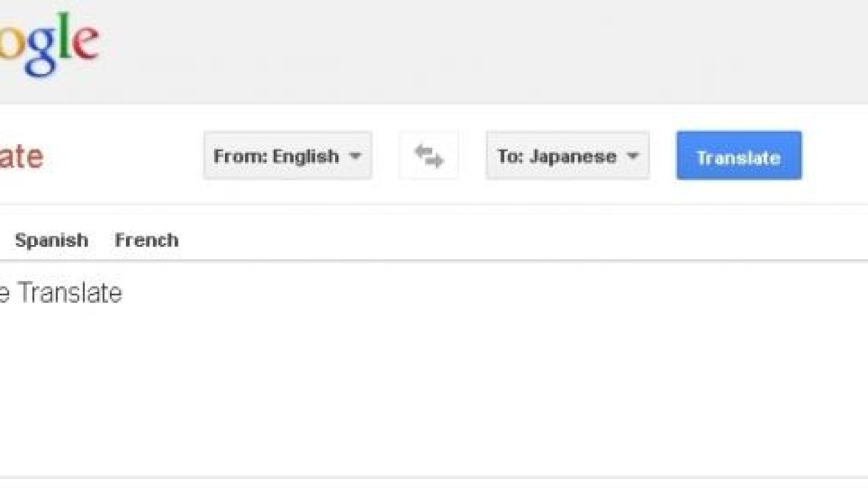868x490 pixels.
Task: Swap source and target languages
Action: (429, 155)
